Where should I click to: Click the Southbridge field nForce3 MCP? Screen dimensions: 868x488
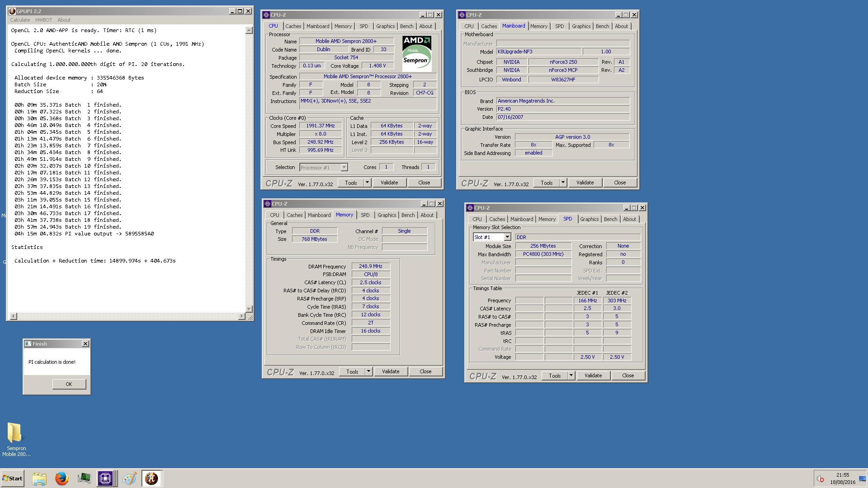point(563,70)
